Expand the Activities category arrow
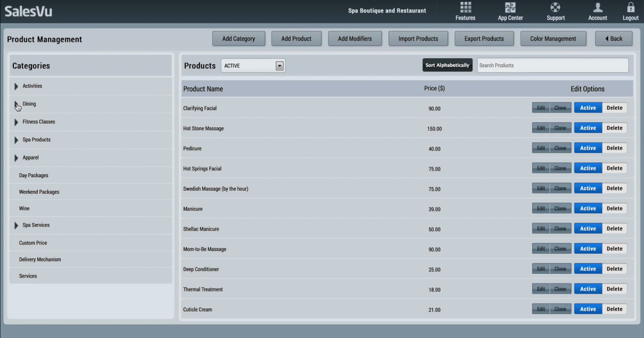This screenshot has height=338, width=644. coord(16,87)
